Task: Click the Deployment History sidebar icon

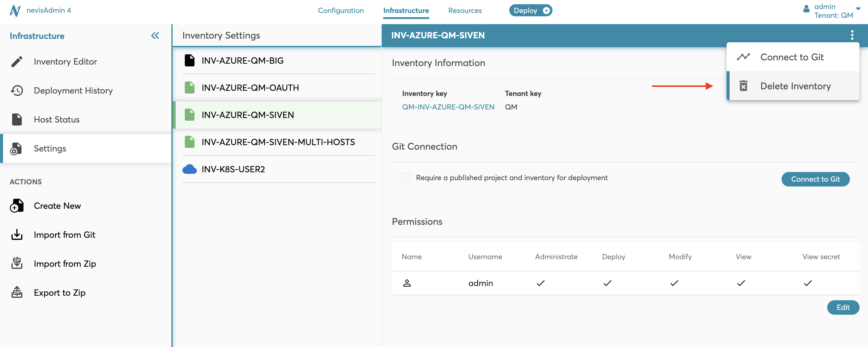Action: (17, 90)
